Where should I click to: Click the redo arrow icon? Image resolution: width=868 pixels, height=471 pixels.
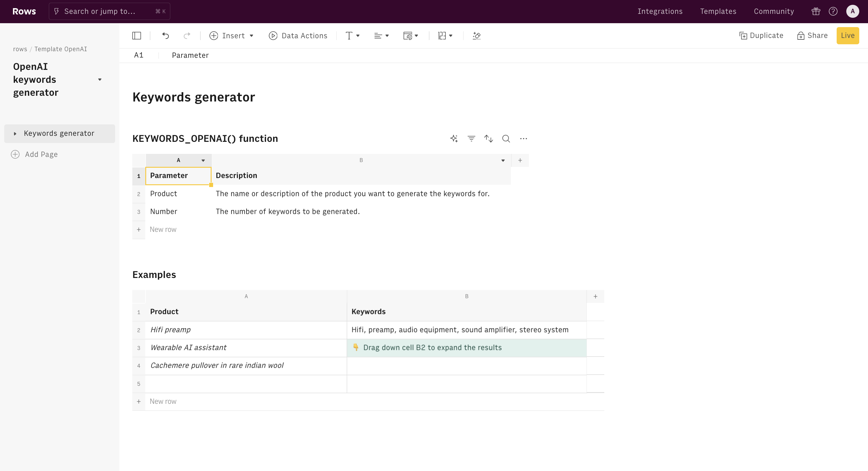click(x=187, y=36)
